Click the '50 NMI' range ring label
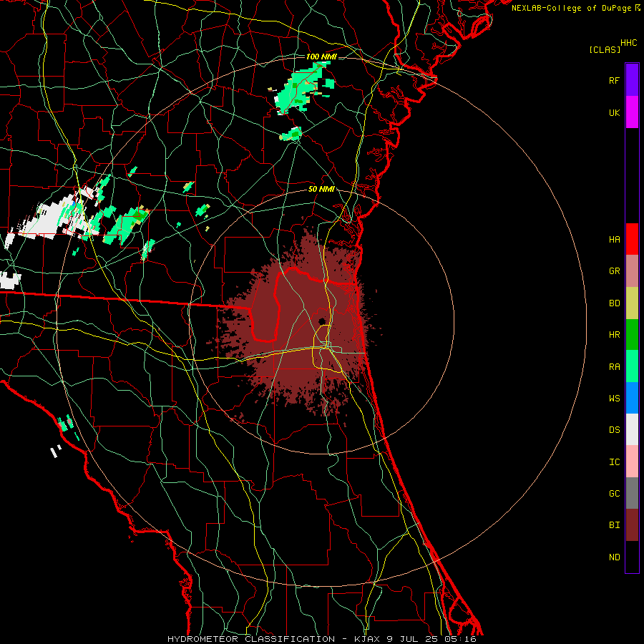644x644 pixels. pyautogui.click(x=321, y=189)
